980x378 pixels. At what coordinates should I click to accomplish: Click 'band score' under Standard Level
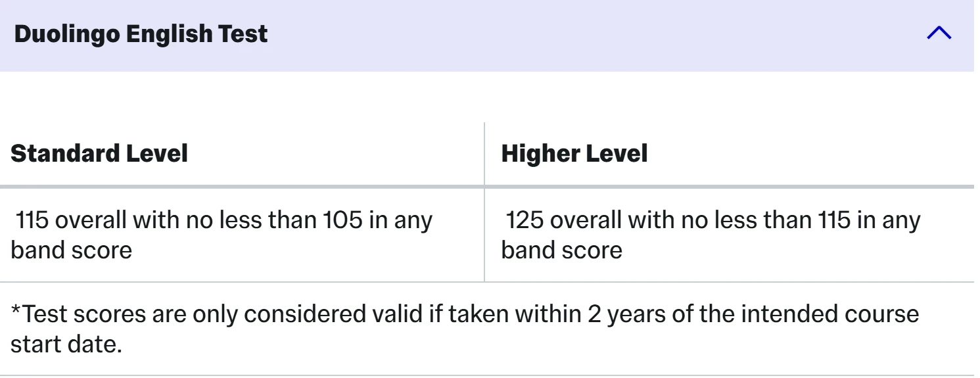coord(71,250)
